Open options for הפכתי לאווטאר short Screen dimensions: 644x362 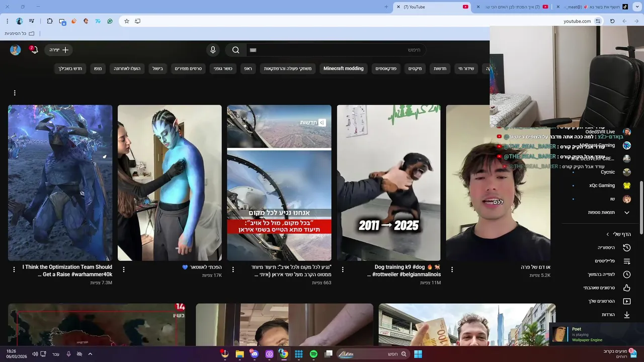tap(124, 269)
